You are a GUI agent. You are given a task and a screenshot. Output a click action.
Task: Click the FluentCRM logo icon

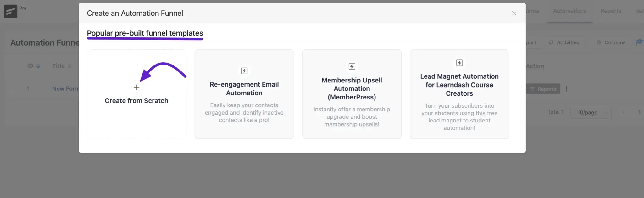pos(11,11)
